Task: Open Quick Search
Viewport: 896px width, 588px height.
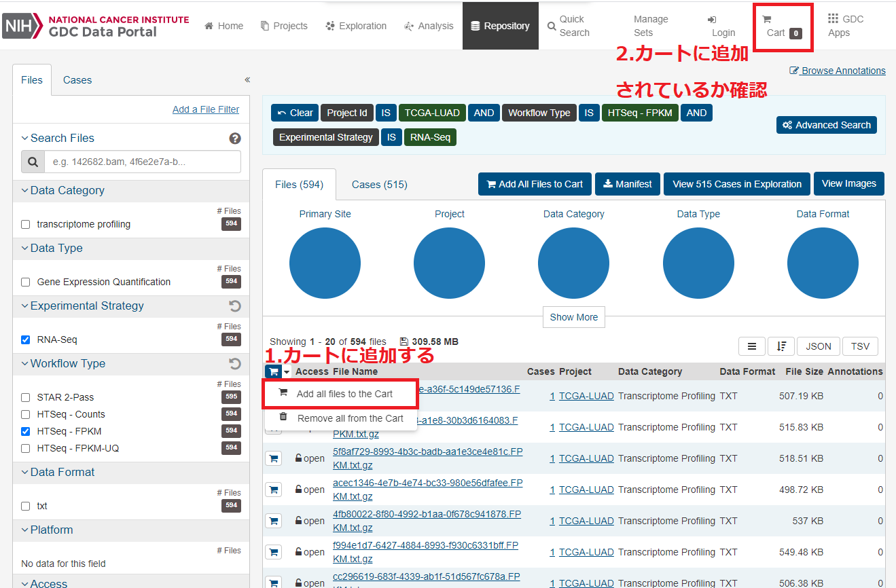Action: point(569,26)
